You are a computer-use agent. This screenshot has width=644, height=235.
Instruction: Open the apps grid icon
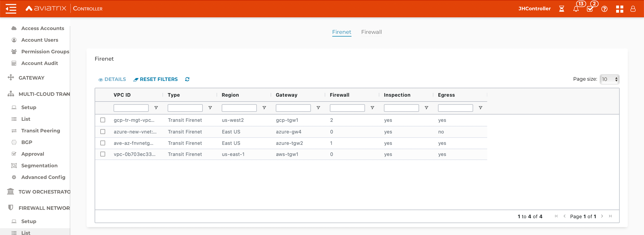coord(619,9)
